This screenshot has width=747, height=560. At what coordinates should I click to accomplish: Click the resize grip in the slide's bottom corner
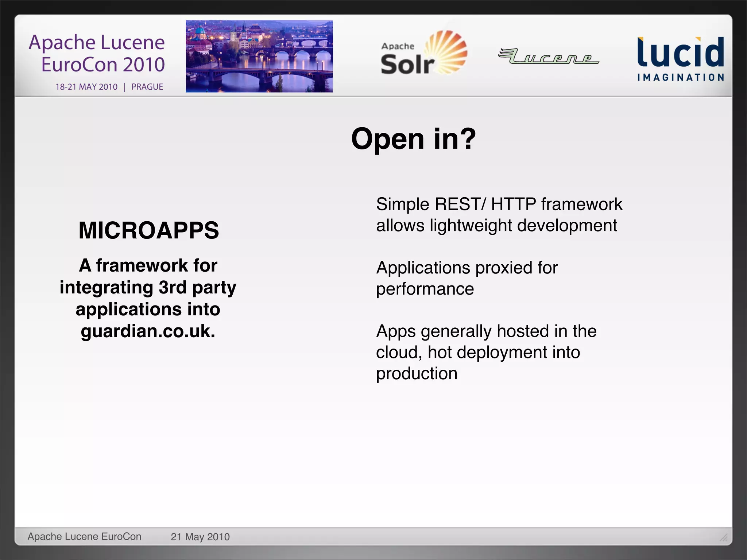point(724,537)
